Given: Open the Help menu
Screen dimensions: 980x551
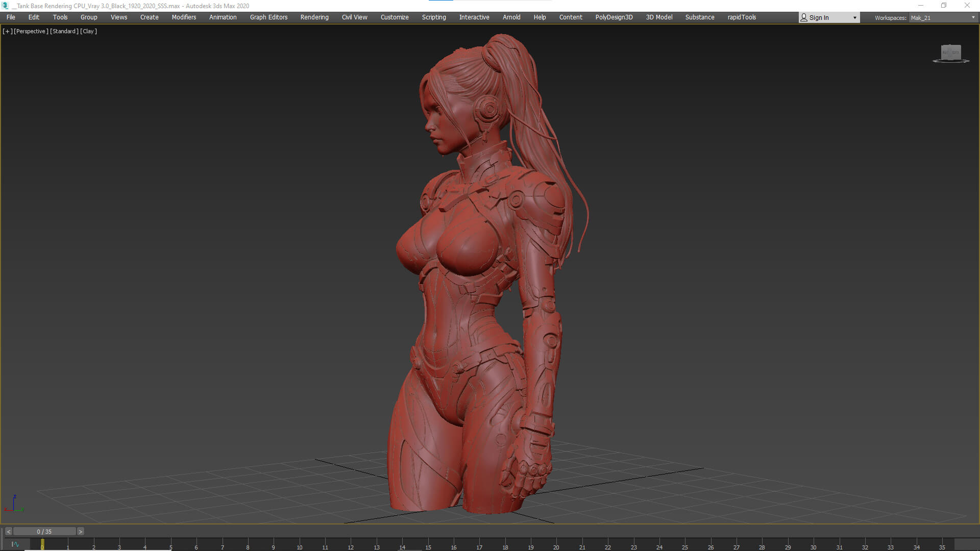Looking at the screenshot, I should coord(540,17).
